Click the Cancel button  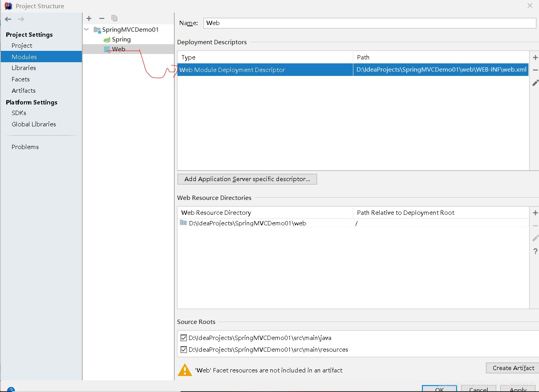pos(479,389)
